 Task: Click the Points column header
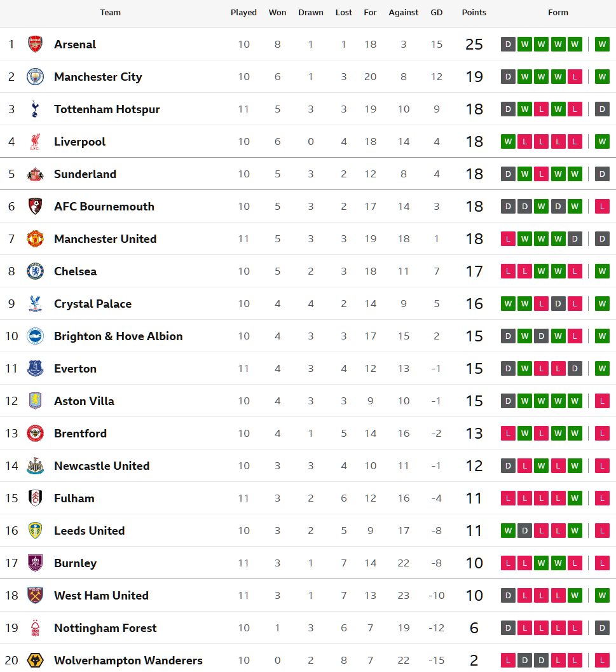click(474, 13)
